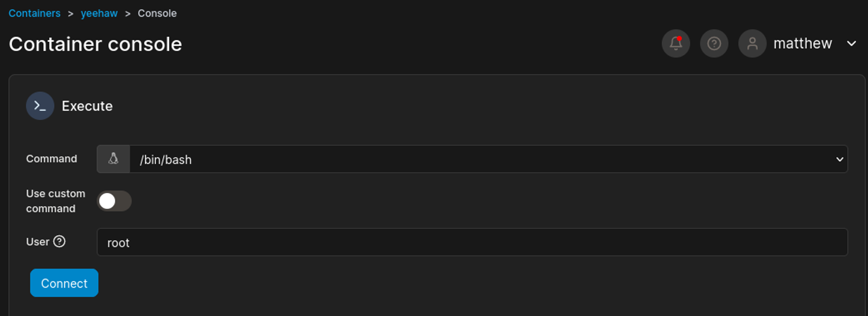Screen dimensions: 868x316
Task: Click the help tooltip icon beside User label
Action: 59,241
